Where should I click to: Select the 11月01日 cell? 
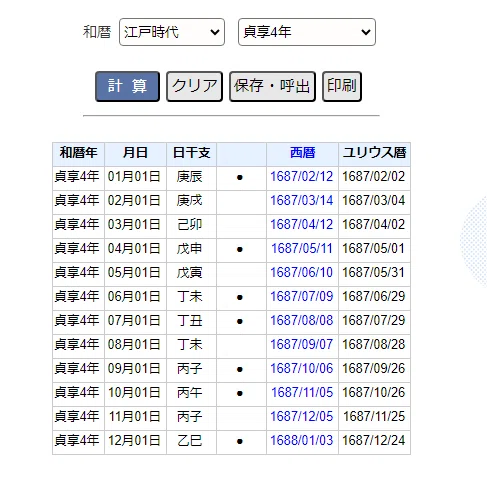(x=135, y=417)
